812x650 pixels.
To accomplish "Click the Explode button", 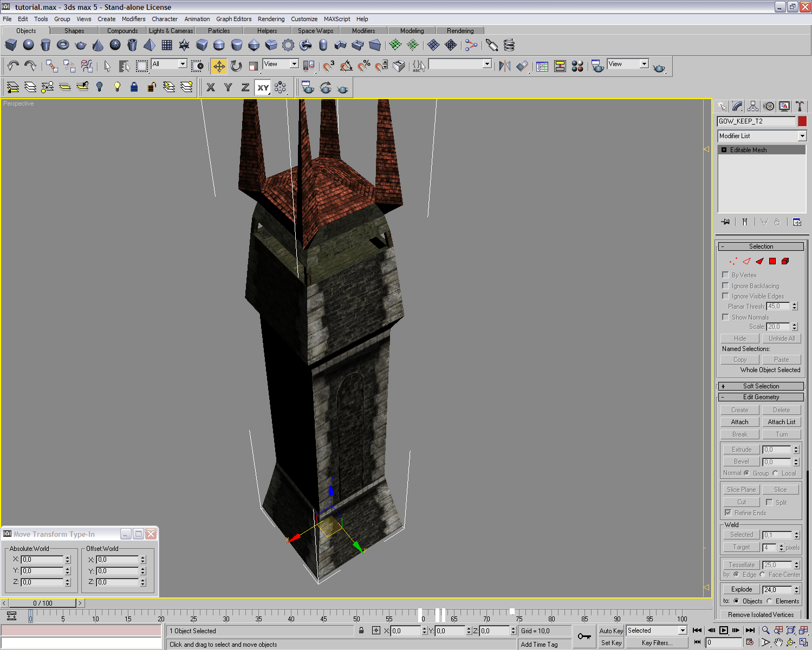I will [x=741, y=589].
